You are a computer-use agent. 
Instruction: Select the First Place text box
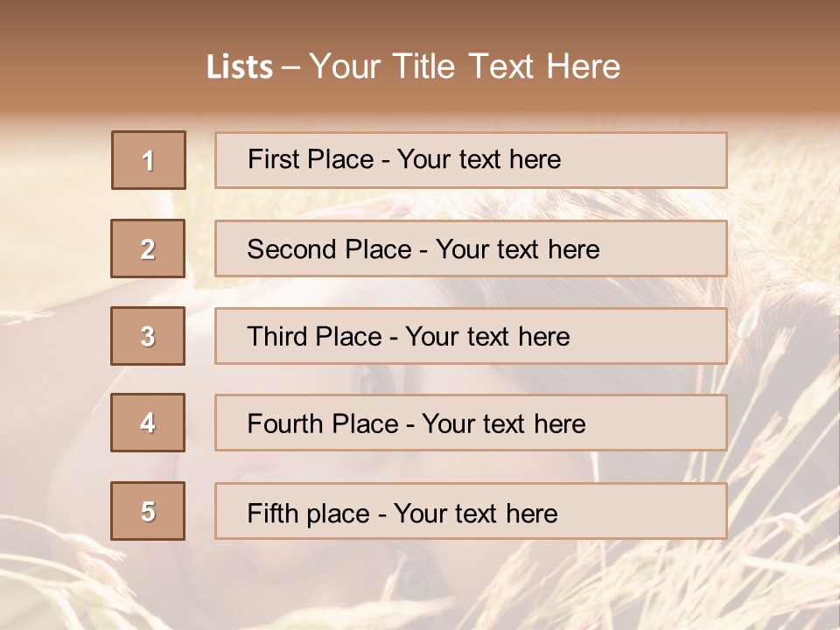471,160
